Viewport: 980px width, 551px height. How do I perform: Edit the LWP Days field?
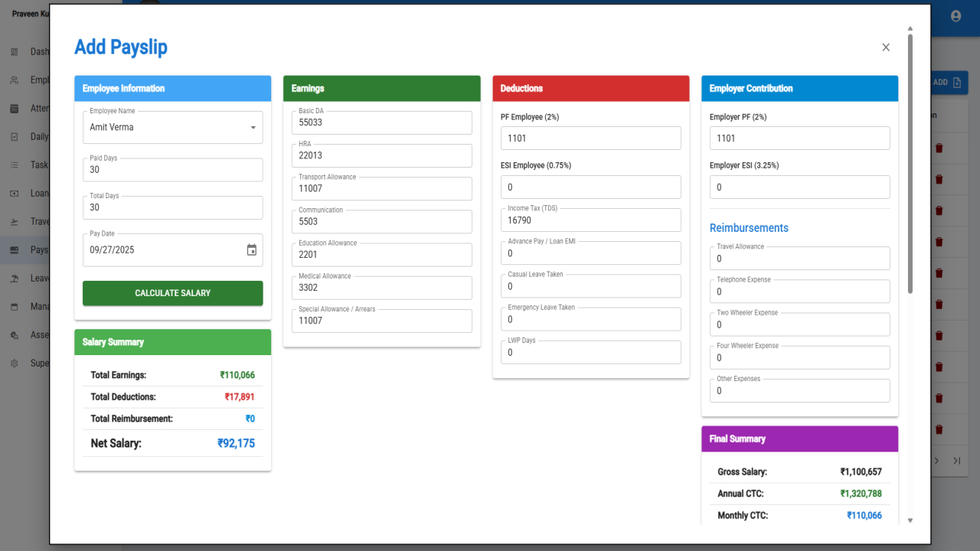click(x=591, y=352)
